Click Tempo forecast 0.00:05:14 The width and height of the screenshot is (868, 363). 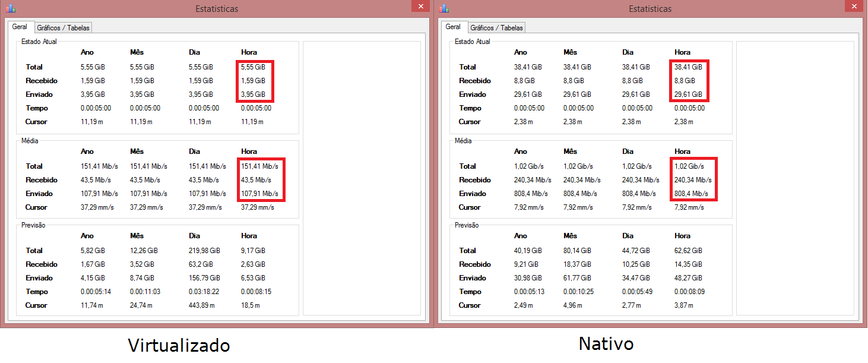pos(96,292)
